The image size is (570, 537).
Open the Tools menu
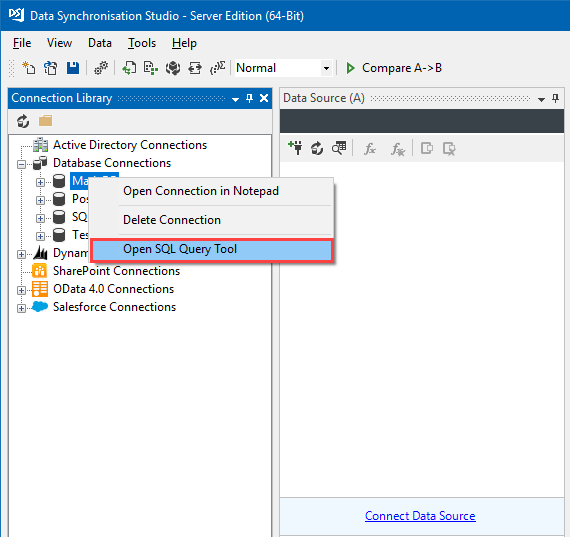click(x=142, y=43)
